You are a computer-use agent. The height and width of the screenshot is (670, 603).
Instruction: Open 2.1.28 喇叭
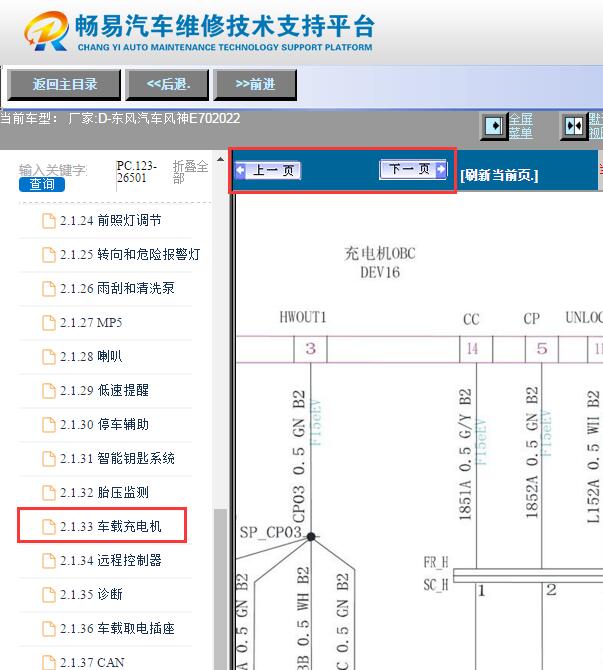click(91, 356)
